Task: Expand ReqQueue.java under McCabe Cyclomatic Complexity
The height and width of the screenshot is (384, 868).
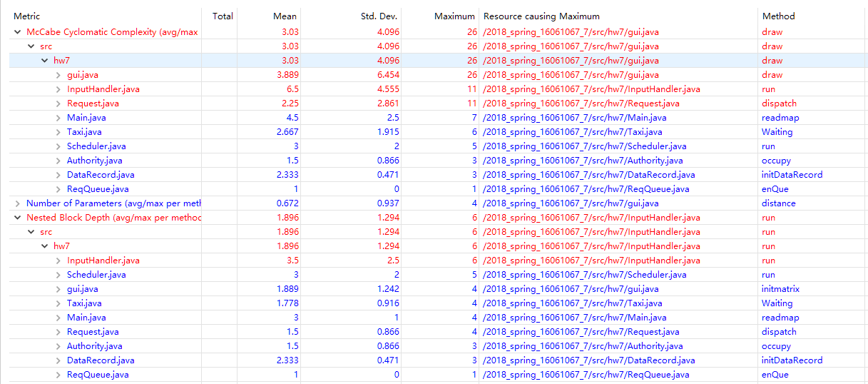Action: click(58, 189)
